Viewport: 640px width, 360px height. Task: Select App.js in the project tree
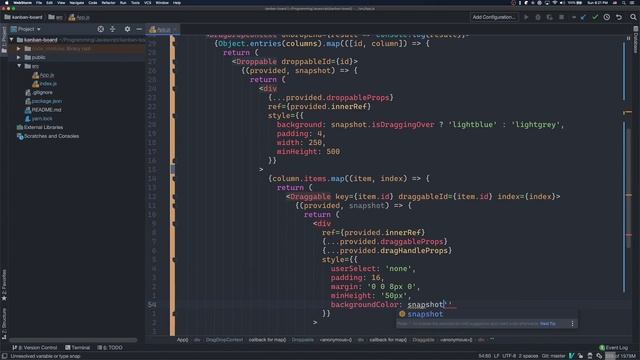point(43,75)
